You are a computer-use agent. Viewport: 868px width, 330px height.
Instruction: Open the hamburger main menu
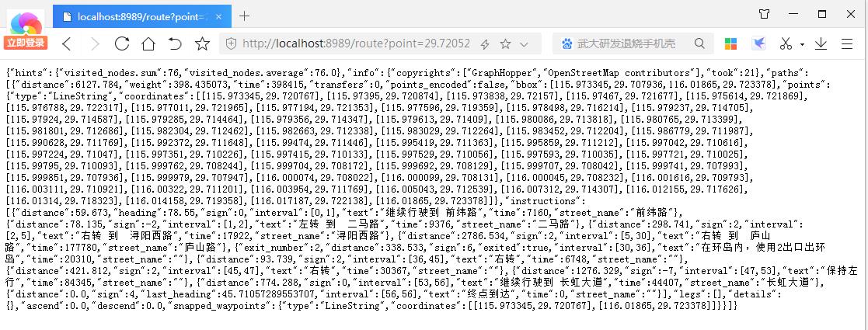click(847, 43)
